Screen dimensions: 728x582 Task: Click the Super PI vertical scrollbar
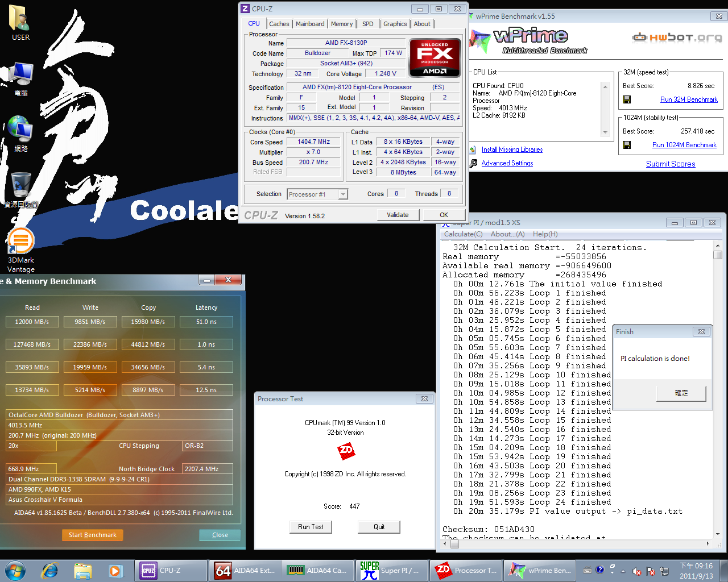click(718, 390)
